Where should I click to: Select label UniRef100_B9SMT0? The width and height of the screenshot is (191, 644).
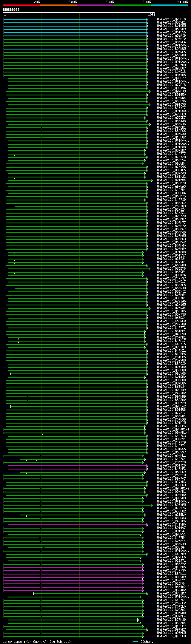coord(171,39)
